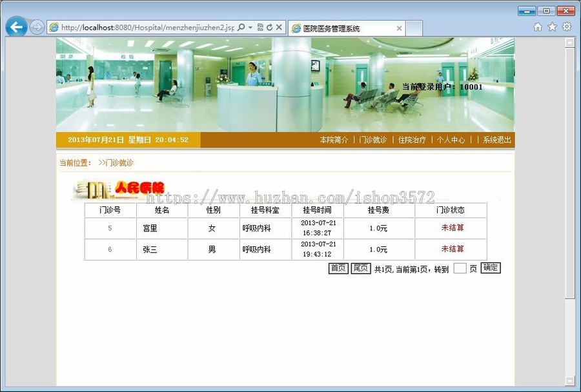Toggle the compatibility view icon
This screenshot has height=392, width=581.
pyautogui.click(x=260, y=27)
